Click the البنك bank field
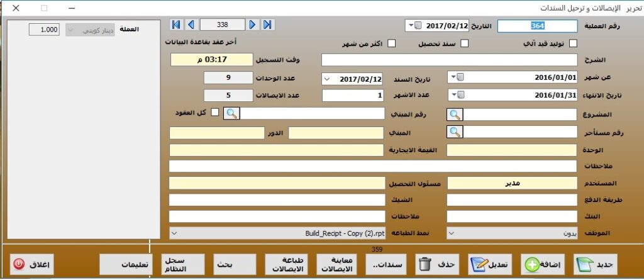This screenshot has width=644, height=280. (x=512, y=216)
